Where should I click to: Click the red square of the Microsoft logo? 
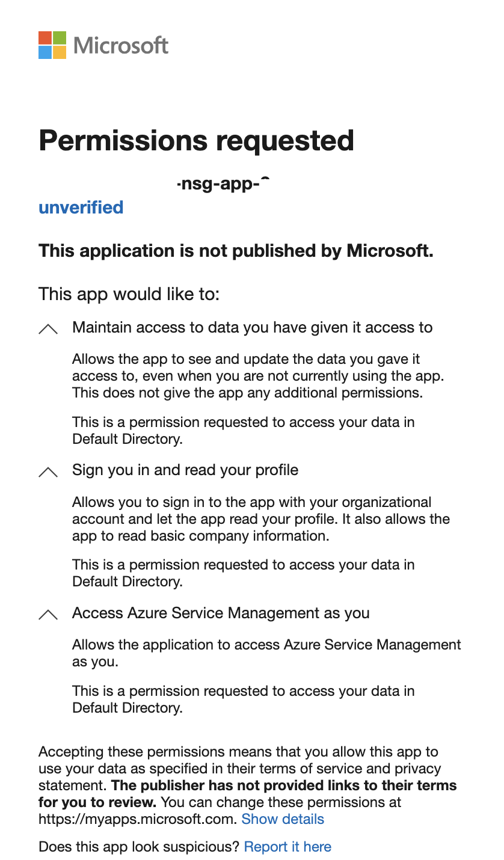(x=45, y=38)
